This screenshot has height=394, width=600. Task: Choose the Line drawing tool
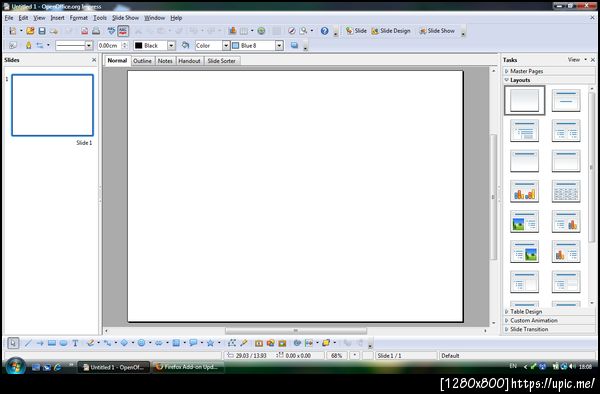28,343
